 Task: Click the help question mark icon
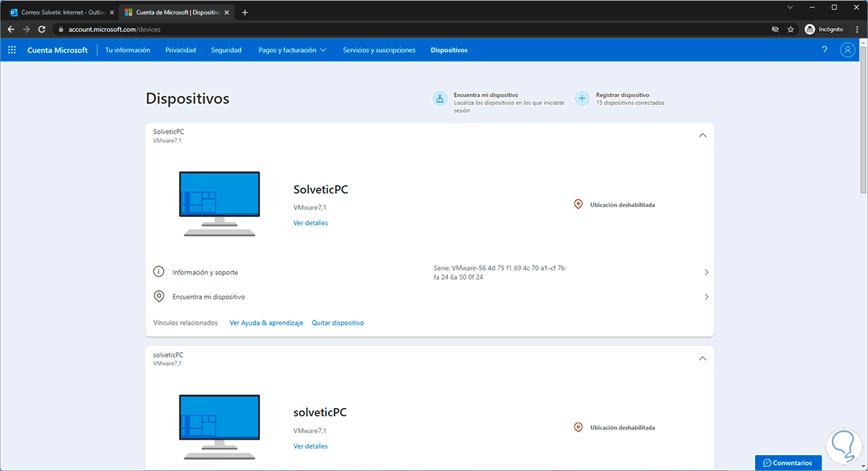coord(825,50)
